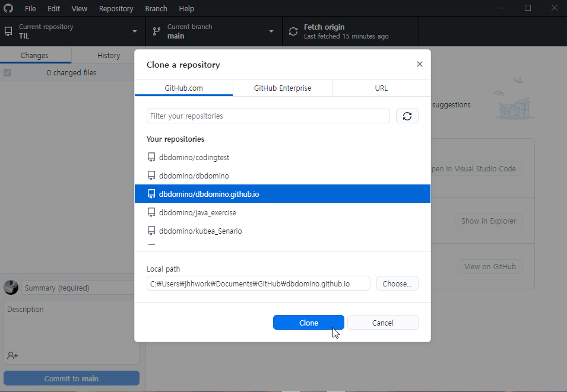Click the Clone button
567x392 pixels.
point(309,323)
